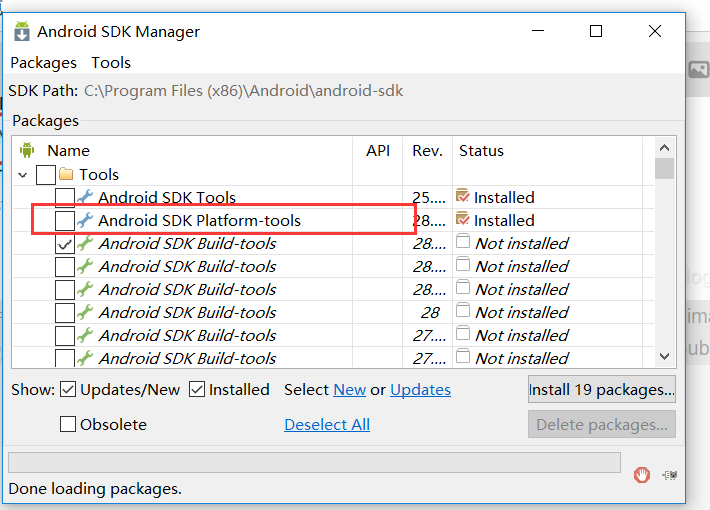The image size is (710, 510).
Task: Toggle the Tools folder checkbox
Action: tap(46, 174)
